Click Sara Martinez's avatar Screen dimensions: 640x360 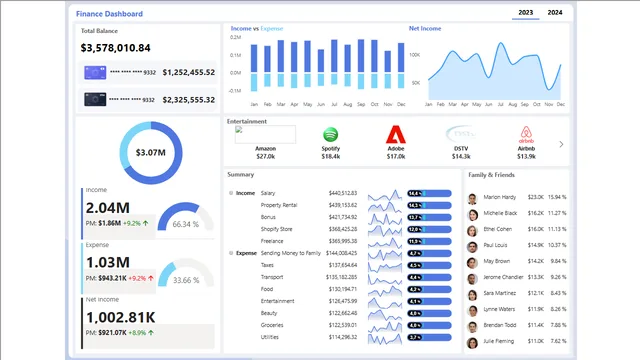click(472, 295)
